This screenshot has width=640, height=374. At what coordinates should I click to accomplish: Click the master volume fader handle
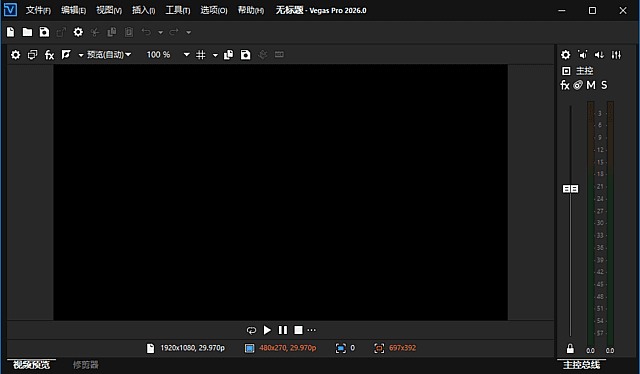[571, 189]
